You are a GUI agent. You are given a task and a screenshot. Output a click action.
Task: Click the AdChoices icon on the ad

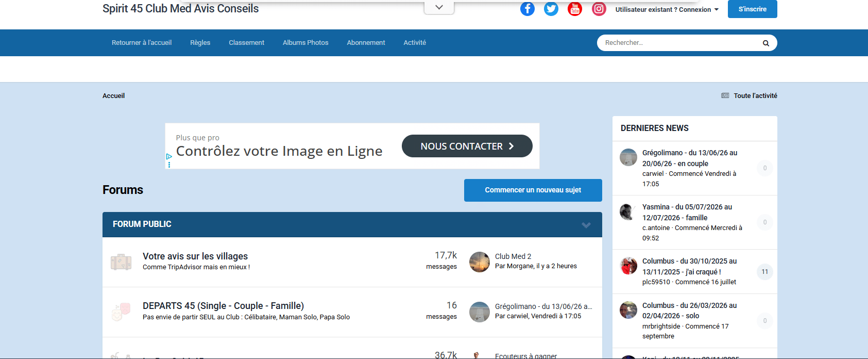point(169,156)
